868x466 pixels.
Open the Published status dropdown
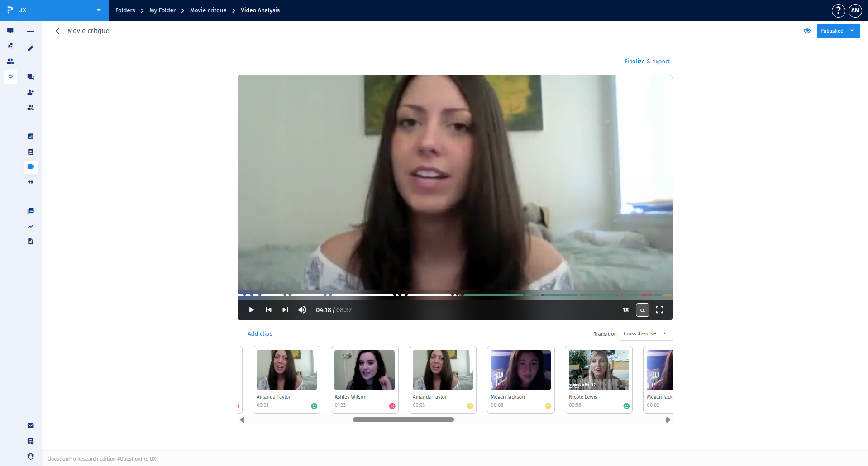tap(838, 31)
